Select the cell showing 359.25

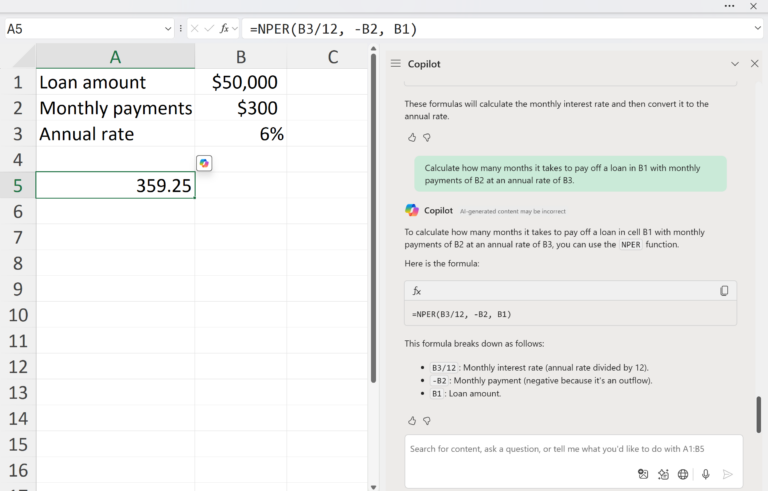(115, 185)
